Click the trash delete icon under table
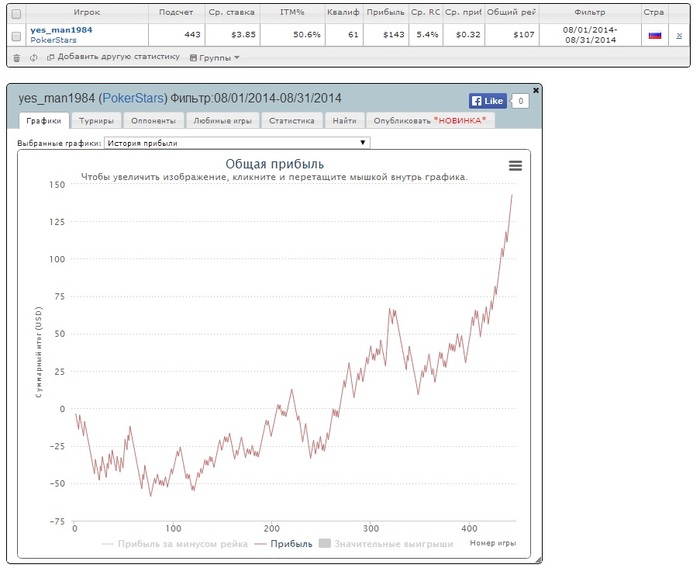This screenshot has height=568, width=700. point(17,58)
